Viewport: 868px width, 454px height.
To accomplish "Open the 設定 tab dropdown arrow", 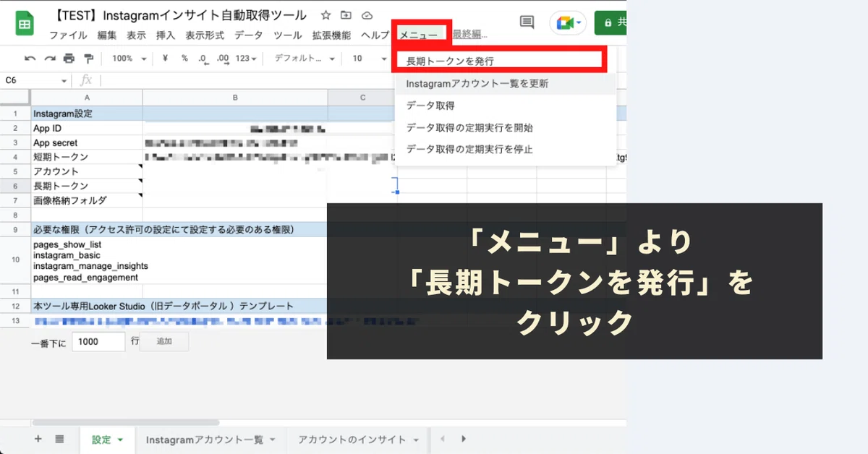I will coord(120,440).
